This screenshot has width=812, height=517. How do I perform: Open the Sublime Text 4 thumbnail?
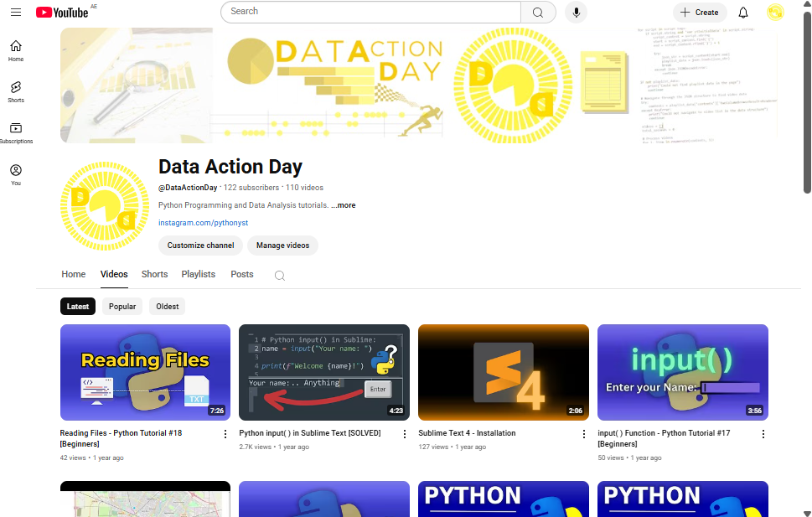coord(504,373)
